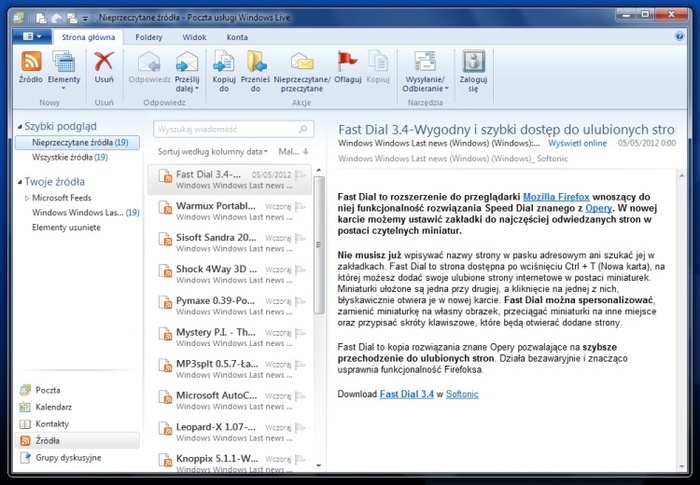The height and width of the screenshot is (485, 700).
Task: Select Wszystkie źródła (19) view
Action: click(70, 157)
